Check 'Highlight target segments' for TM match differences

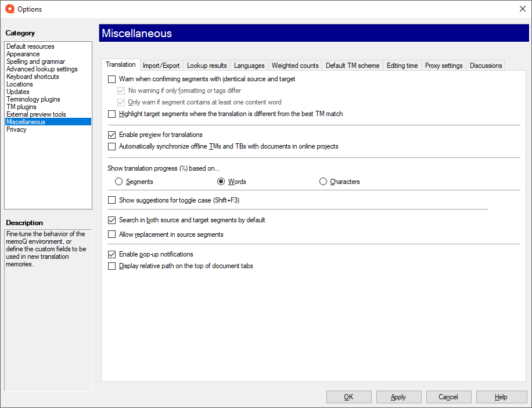point(110,114)
